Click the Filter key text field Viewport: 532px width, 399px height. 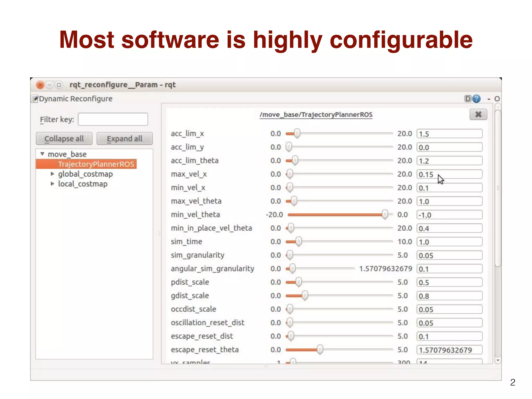(113, 119)
